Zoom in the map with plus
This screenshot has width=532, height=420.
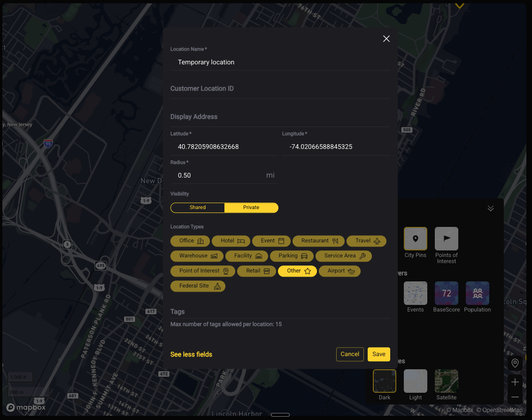pyautogui.click(x=515, y=382)
